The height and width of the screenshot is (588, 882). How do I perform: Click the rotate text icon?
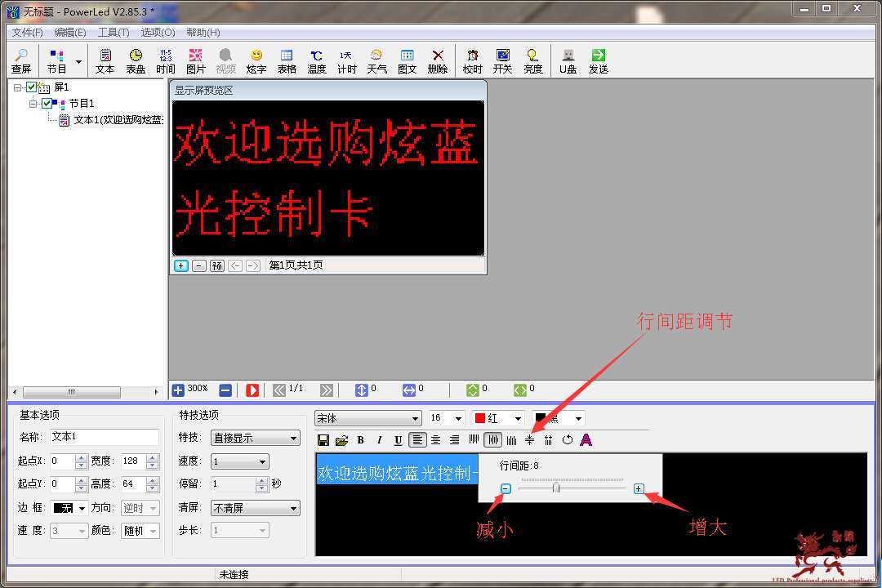[x=567, y=440]
